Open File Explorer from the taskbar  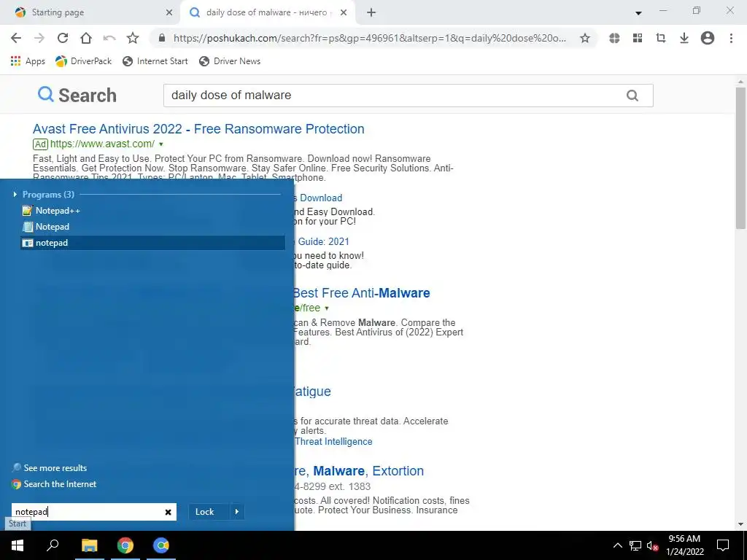click(89, 545)
